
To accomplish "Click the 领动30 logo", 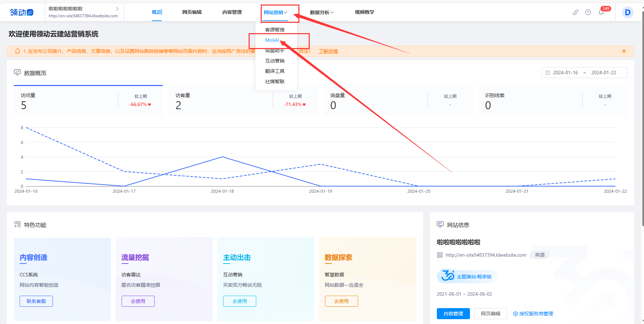I will [x=21, y=11].
